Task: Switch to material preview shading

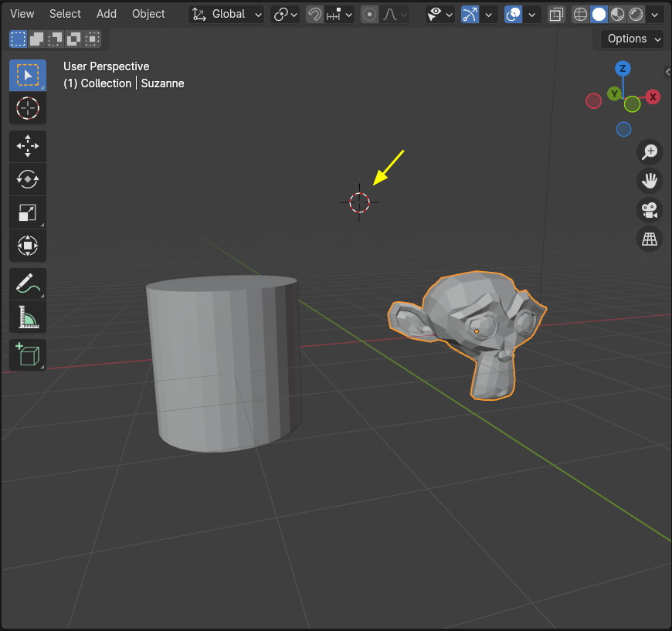Action: (x=617, y=15)
